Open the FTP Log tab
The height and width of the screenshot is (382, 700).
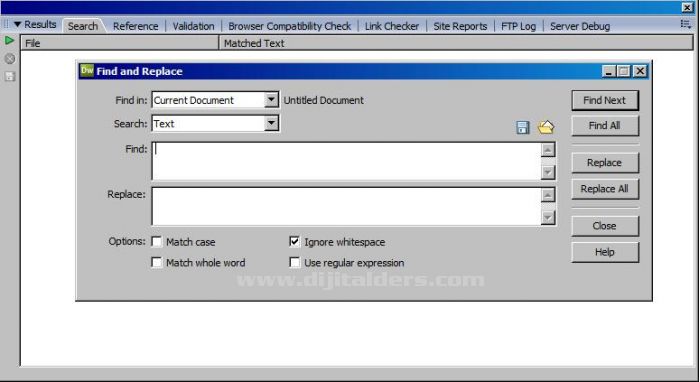(x=518, y=26)
